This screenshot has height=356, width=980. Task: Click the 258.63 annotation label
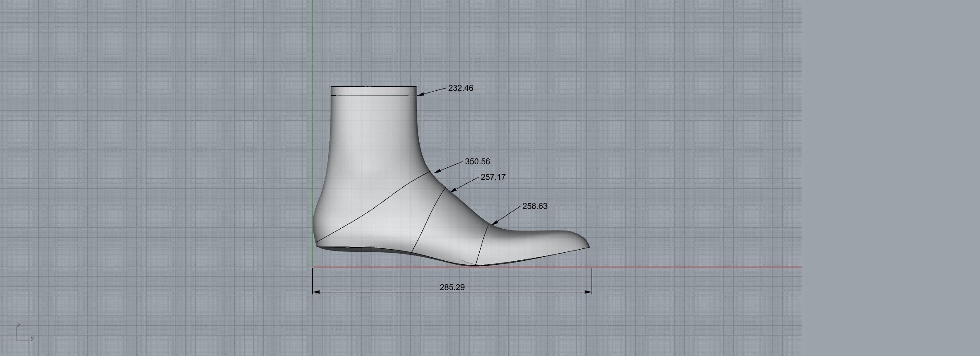pyautogui.click(x=535, y=206)
